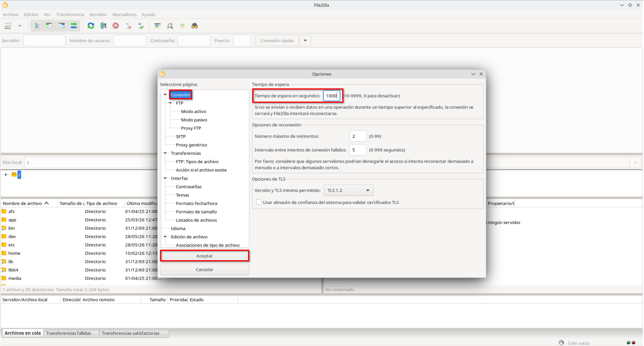Click the afs folder icon

pos(4,212)
